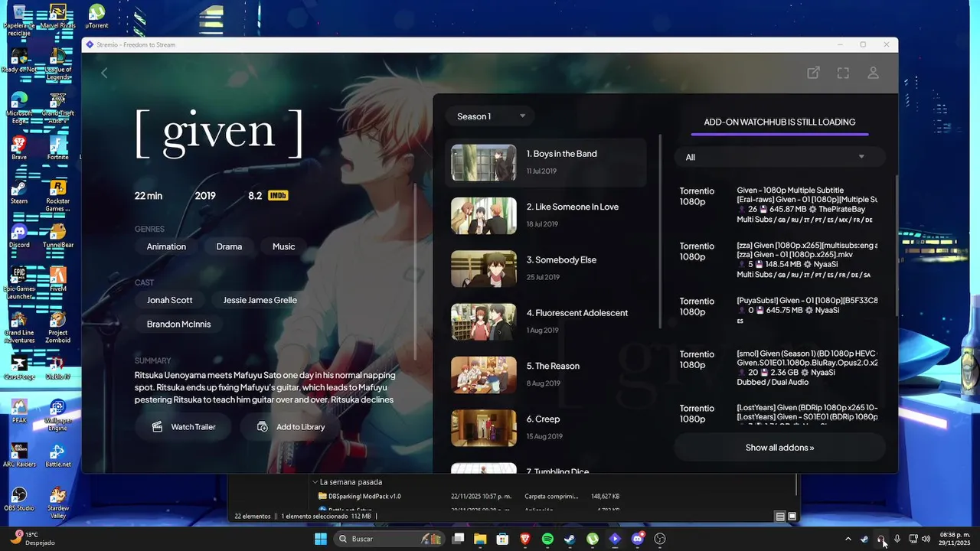This screenshot has width=980, height=551.
Task: Open Wallpaper Engine desktop shortcut
Action: pyautogui.click(x=57, y=415)
